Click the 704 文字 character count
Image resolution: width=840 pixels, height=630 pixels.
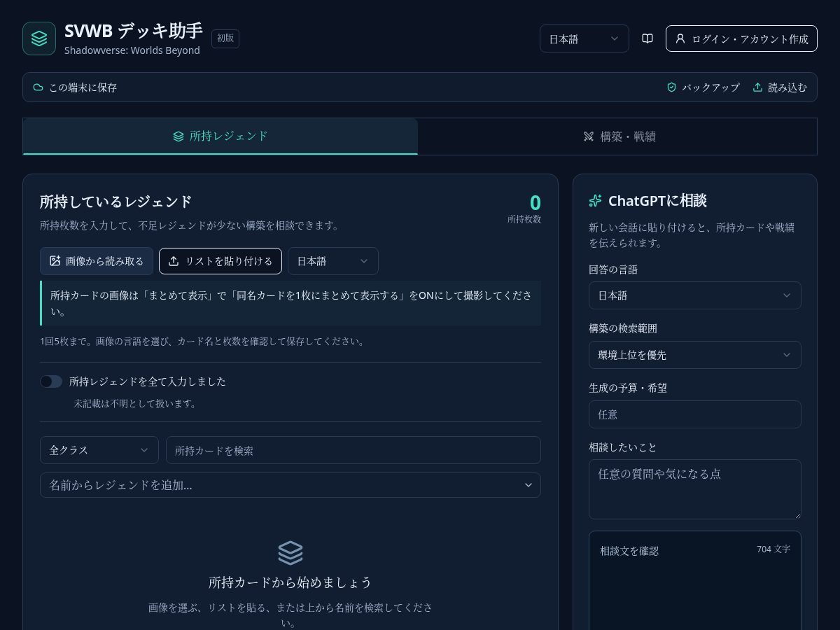click(773, 549)
